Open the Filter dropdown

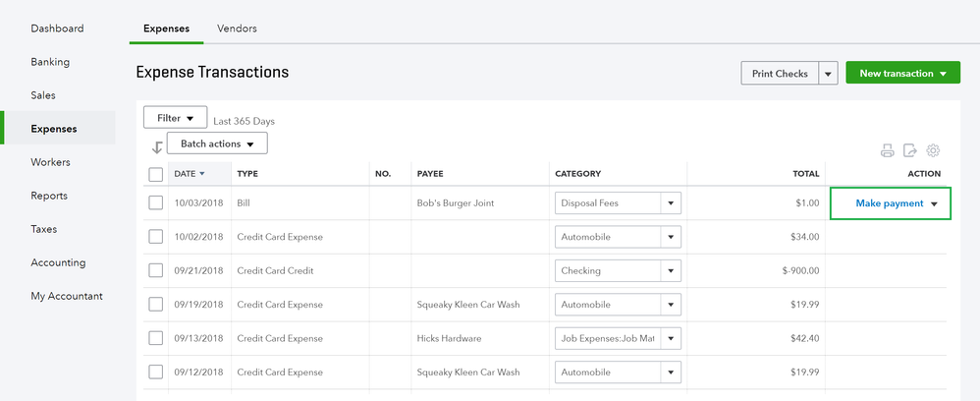pyautogui.click(x=175, y=118)
